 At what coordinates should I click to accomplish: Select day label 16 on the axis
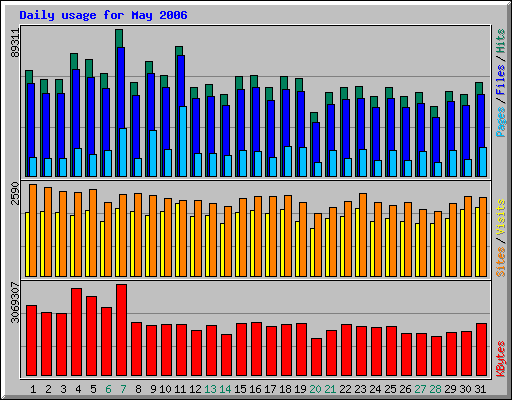pyautogui.click(x=255, y=389)
